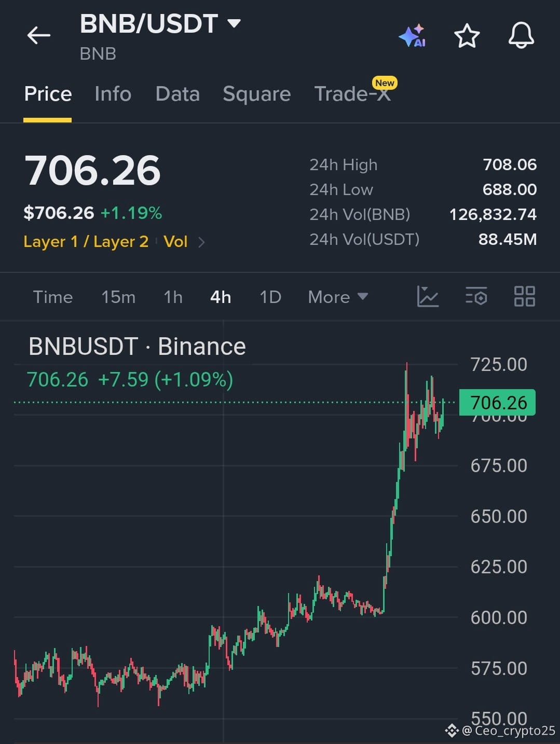Switch to the Price tab

pos(48,94)
